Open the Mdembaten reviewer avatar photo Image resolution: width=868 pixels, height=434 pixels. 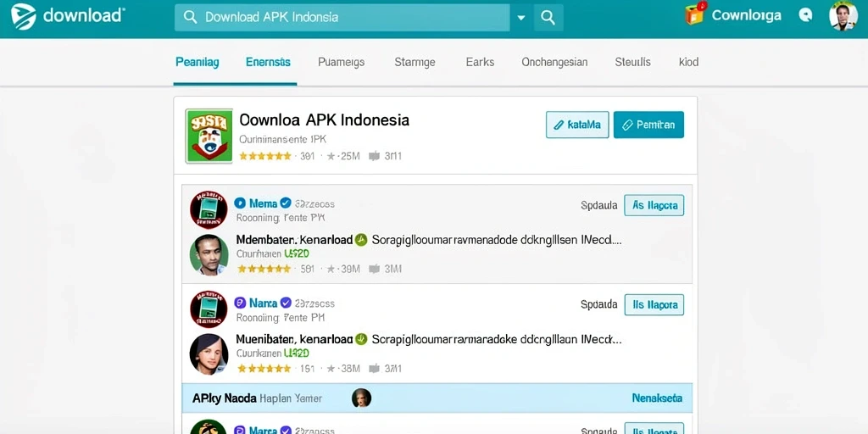point(209,254)
